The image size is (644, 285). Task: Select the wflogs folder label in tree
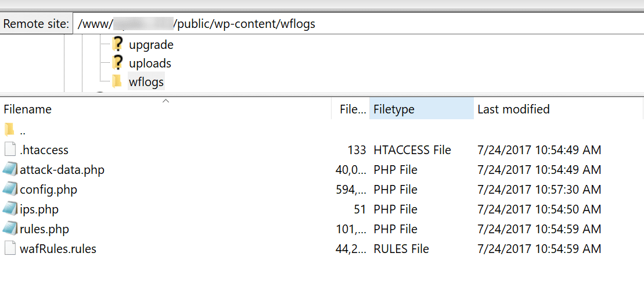146,82
